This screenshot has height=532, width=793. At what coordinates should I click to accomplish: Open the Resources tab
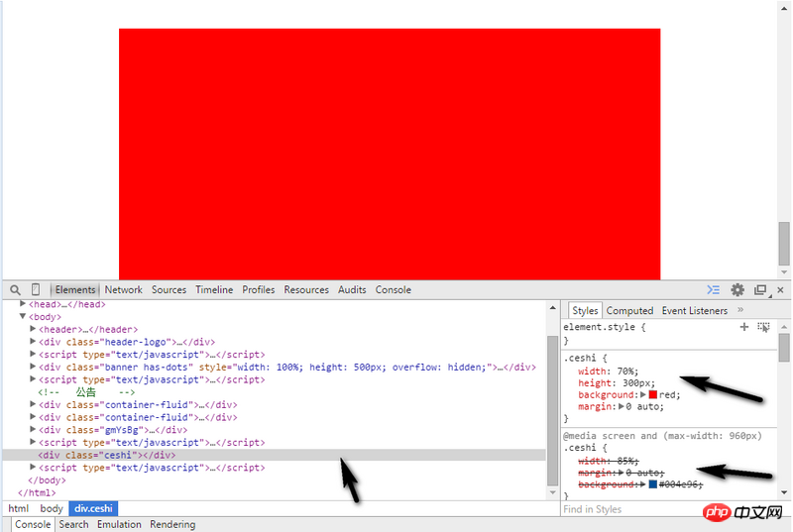point(306,289)
